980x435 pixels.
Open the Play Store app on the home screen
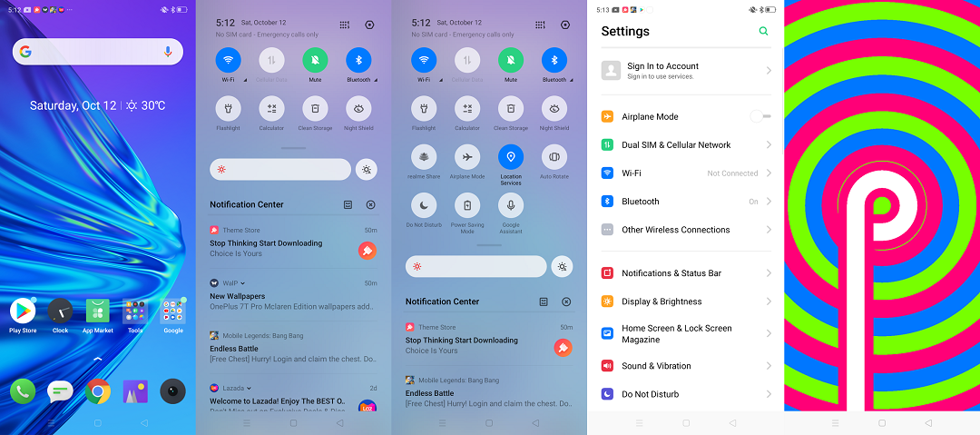coord(23,311)
